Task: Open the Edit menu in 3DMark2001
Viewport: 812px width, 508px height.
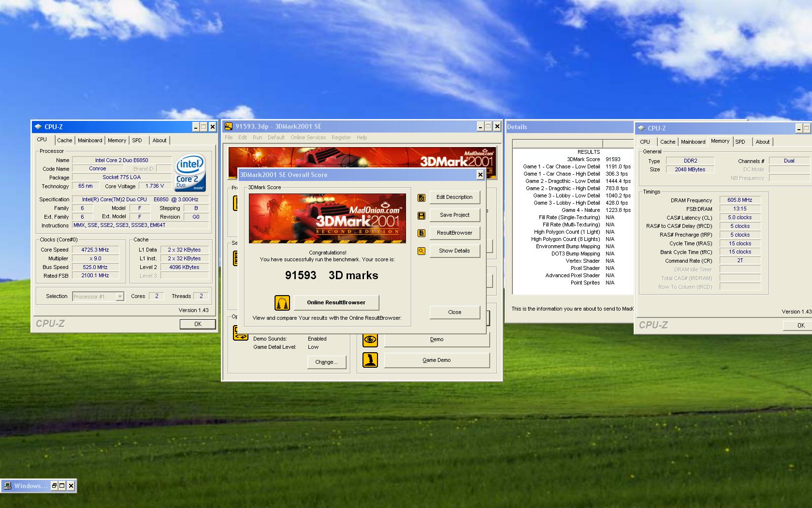Action: [243, 137]
